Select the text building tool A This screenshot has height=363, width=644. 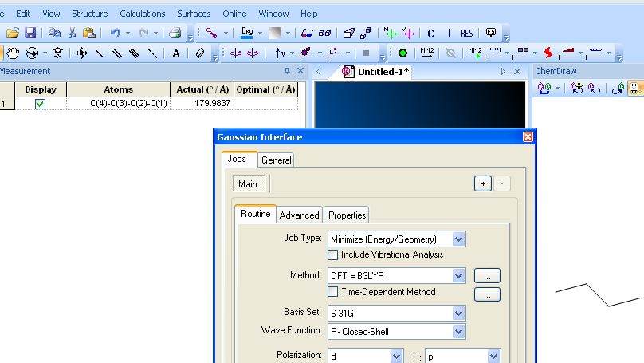(176, 53)
